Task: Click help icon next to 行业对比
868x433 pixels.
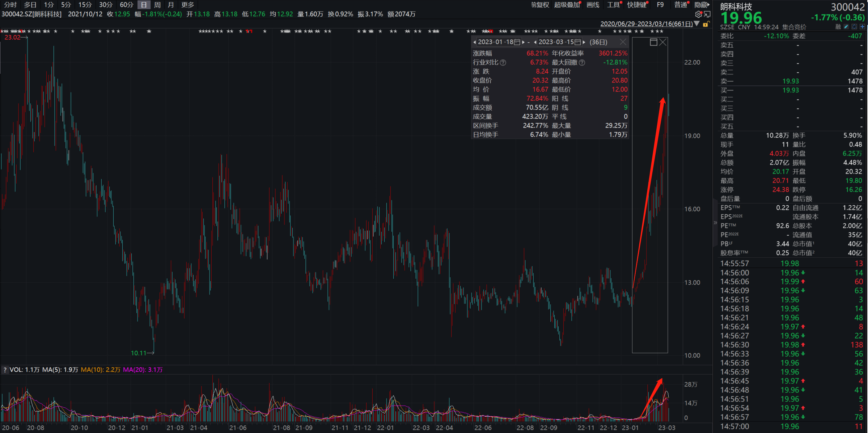Action: pyautogui.click(x=503, y=63)
